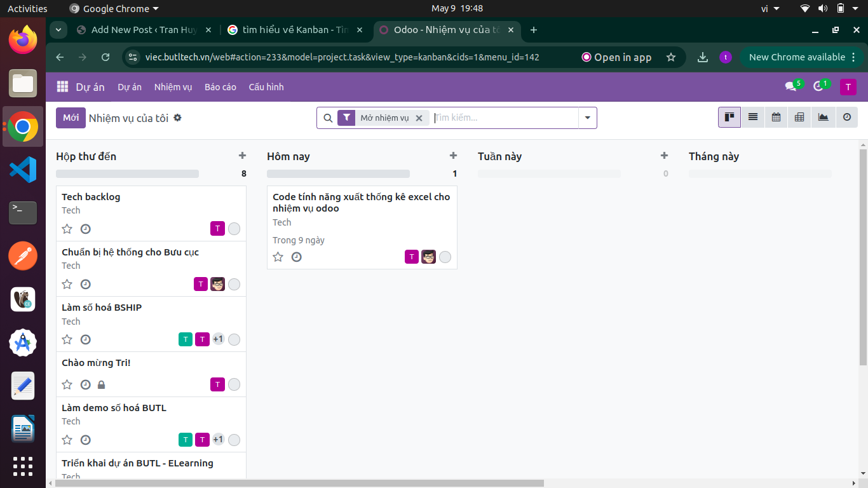The image size is (868, 488).
Task: Click the lock icon on Chào mừng Trí! card
Action: pyautogui.click(x=102, y=384)
